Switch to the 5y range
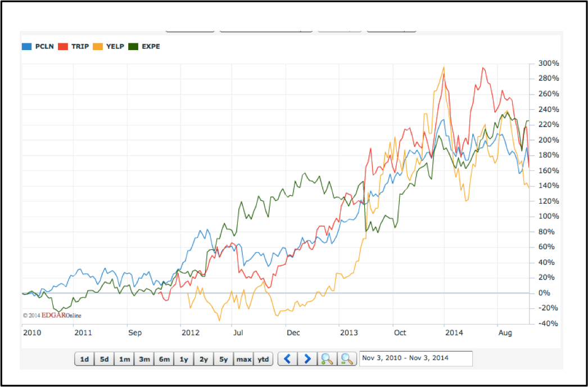The height and width of the screenshot is (387, 588). click(224, 359)
